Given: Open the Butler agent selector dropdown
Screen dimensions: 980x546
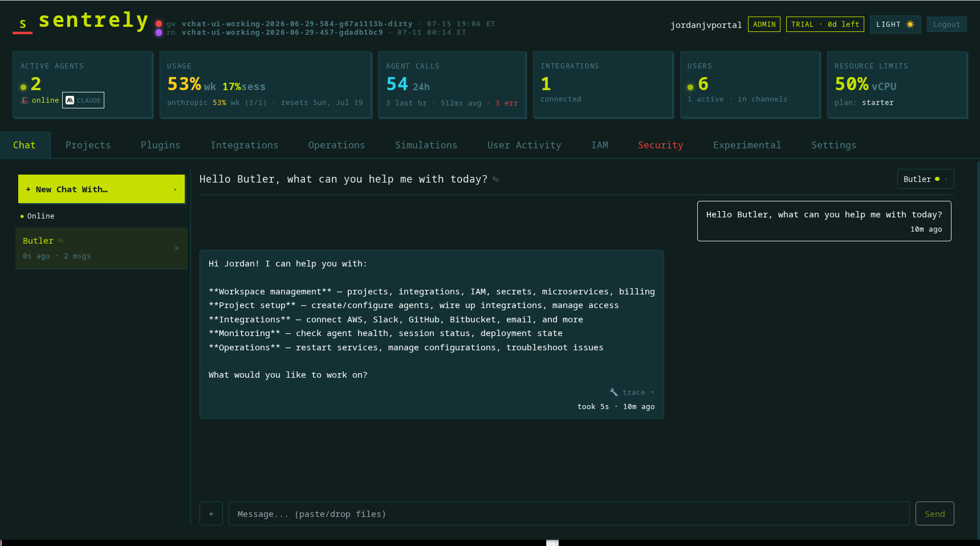Looking at the screenshot, I should tap(925, 179).
